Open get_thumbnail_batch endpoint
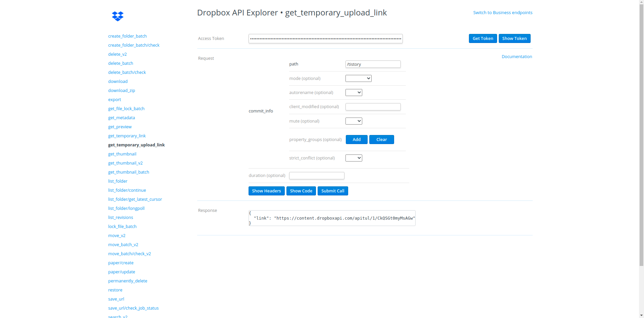The width and height of the screenshot is (644, 318). click(128, 172)
